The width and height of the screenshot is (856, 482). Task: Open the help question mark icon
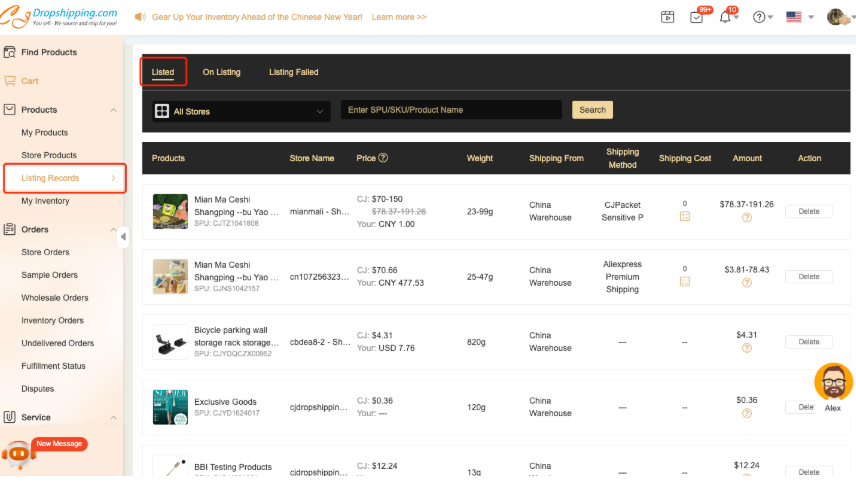click(760, 17)
